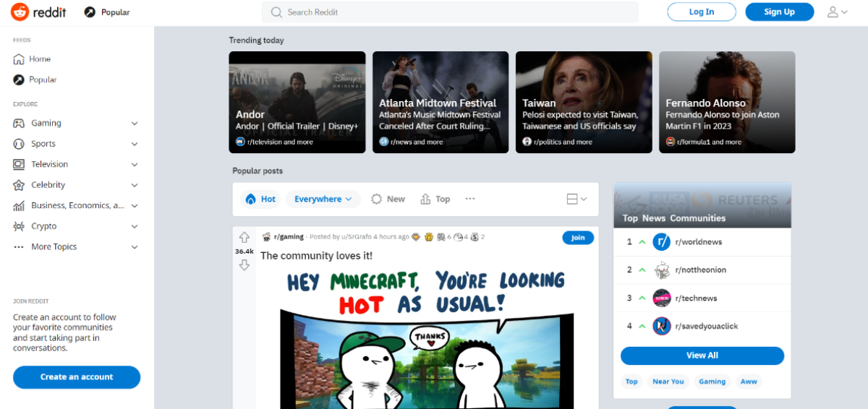Open the Atlanta Midtown Festival card
868x409 pixels.
(441, 102)
